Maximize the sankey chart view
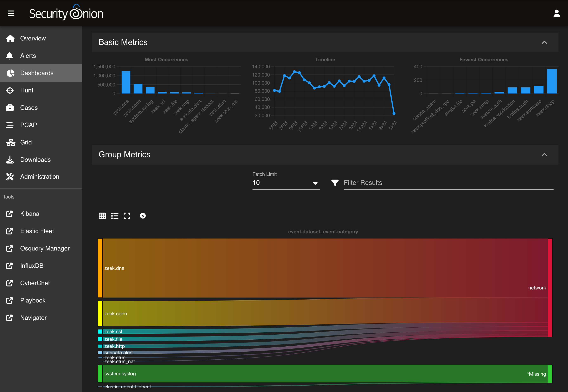Image resolution: width=568 pixels, height=392 pixels. 127,216
